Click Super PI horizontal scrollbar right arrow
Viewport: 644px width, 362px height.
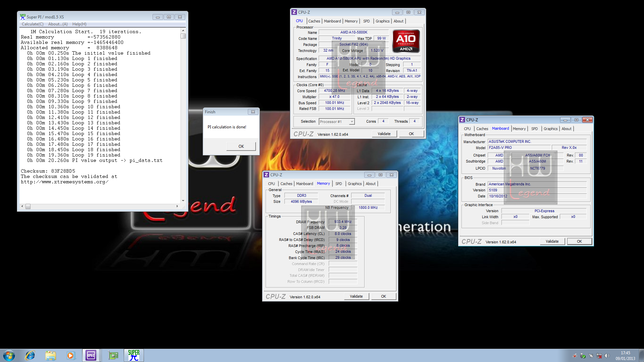[177, 206]
